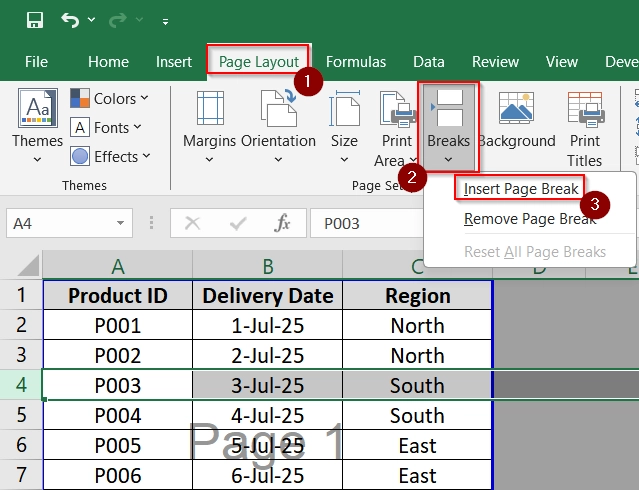Open the File tab

[x=36, y=62]
